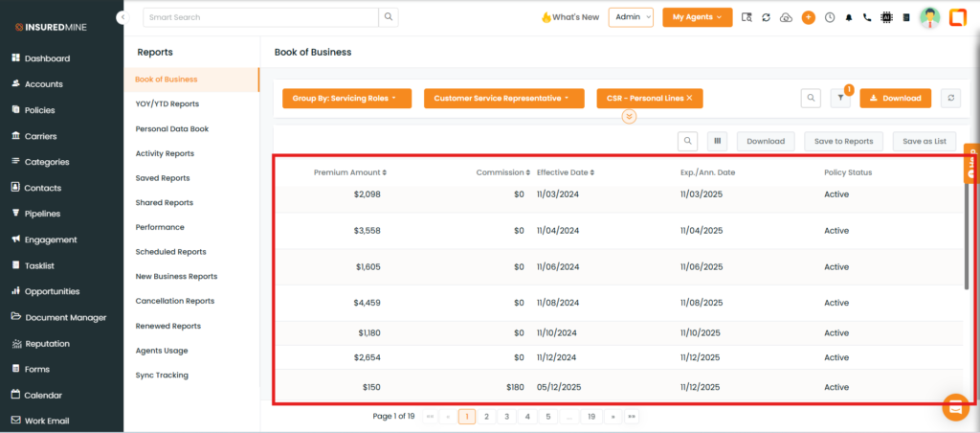Image resolution: width=980 pixels, height=433 pixels.
Task: Open the filter funnel icon
Action: (x=840, y=98)
